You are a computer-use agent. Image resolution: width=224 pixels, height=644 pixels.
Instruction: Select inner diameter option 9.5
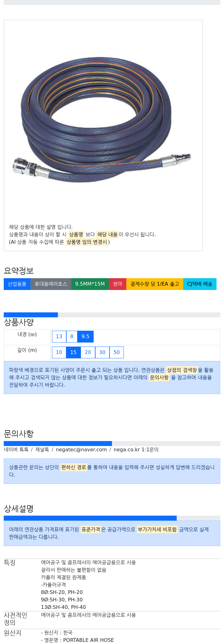click(x=85, y=336)
